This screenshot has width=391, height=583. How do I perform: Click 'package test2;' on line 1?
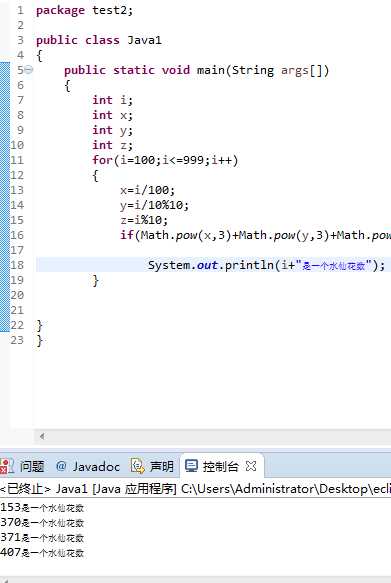pos(84,10)
